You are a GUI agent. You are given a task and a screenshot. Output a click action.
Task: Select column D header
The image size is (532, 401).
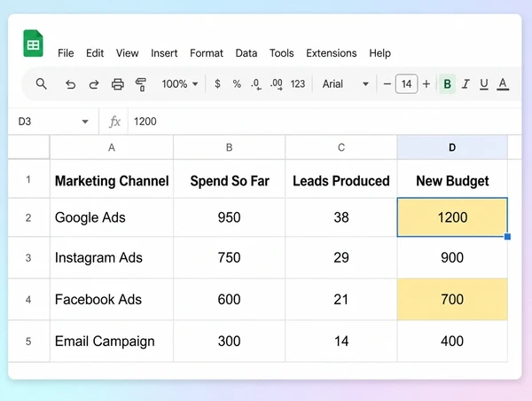[x=452, y=147]
